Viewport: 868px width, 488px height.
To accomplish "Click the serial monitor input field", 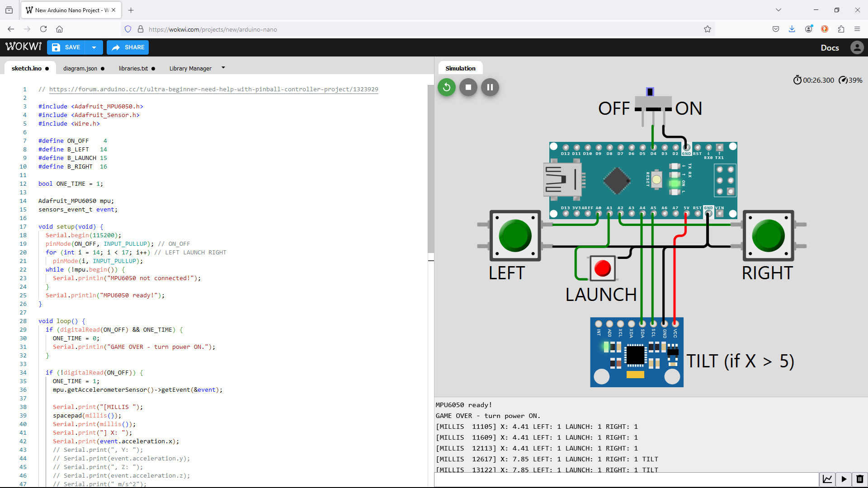I will (624, 479).
